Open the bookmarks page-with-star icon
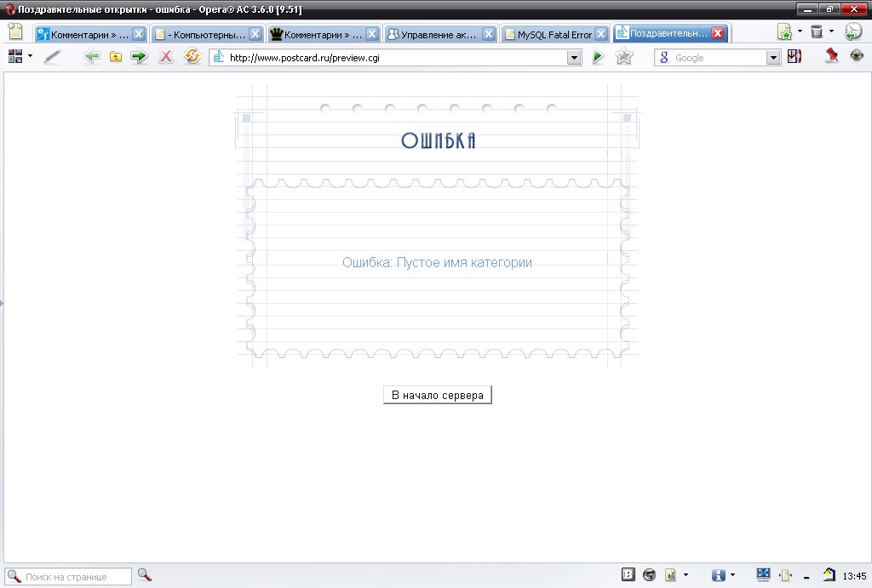The width and height of the screenshot is (872, 588). [x=784, y=32]
